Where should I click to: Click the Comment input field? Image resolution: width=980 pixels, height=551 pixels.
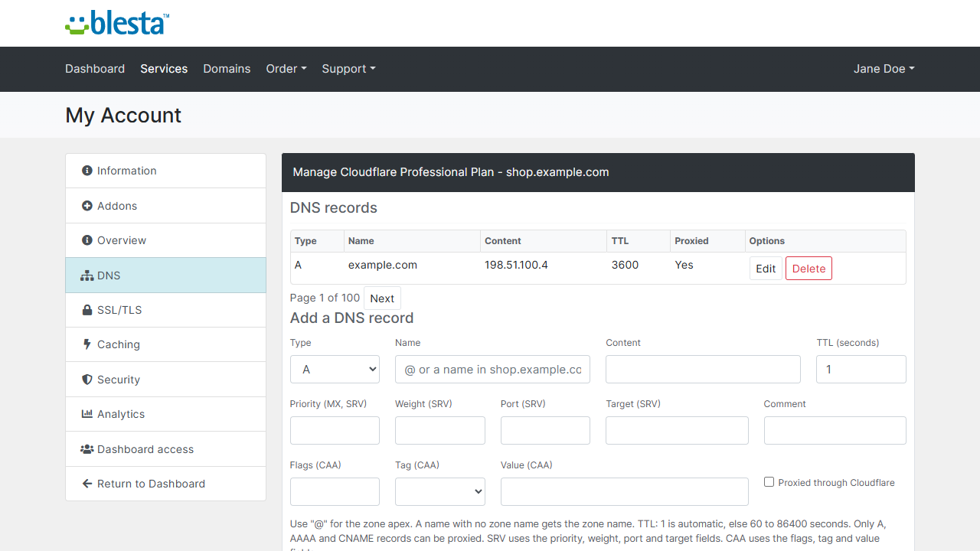click(x=835, y=430)
